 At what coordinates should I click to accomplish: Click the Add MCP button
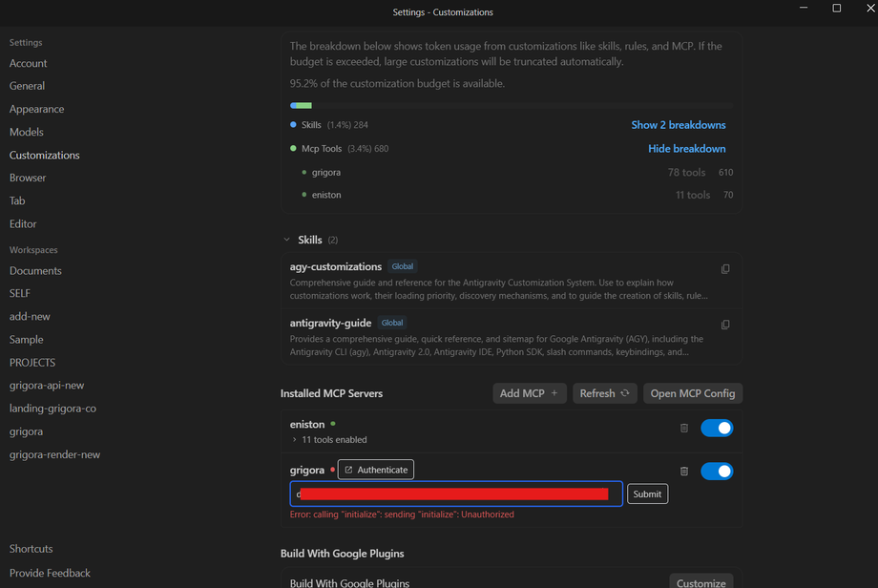[529, 393]
